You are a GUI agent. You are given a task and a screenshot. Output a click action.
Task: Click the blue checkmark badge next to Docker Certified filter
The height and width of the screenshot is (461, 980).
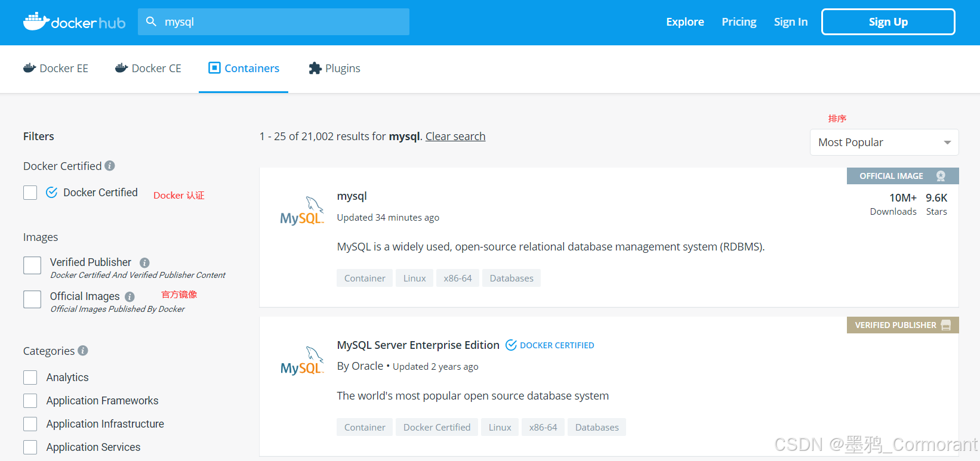tap(52, 192)
